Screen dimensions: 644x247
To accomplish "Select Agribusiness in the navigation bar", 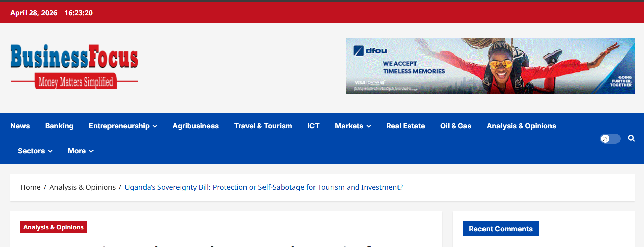I will click(x=196, y=126).
